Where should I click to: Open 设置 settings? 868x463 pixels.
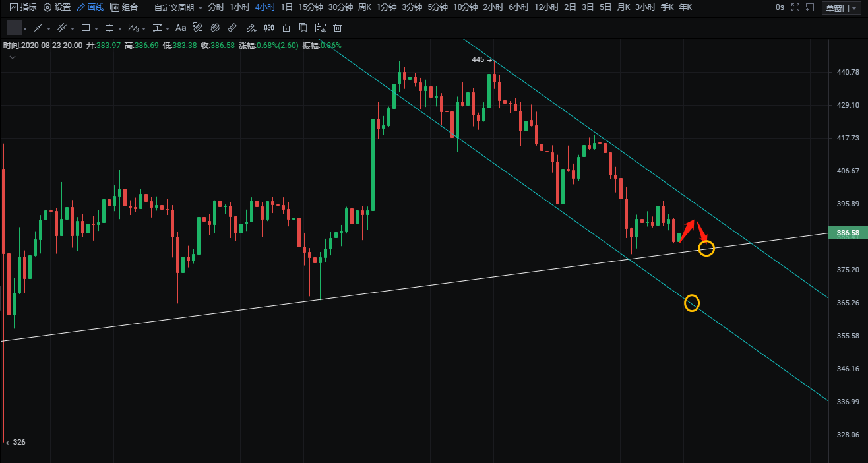click(x=57, y=7)
